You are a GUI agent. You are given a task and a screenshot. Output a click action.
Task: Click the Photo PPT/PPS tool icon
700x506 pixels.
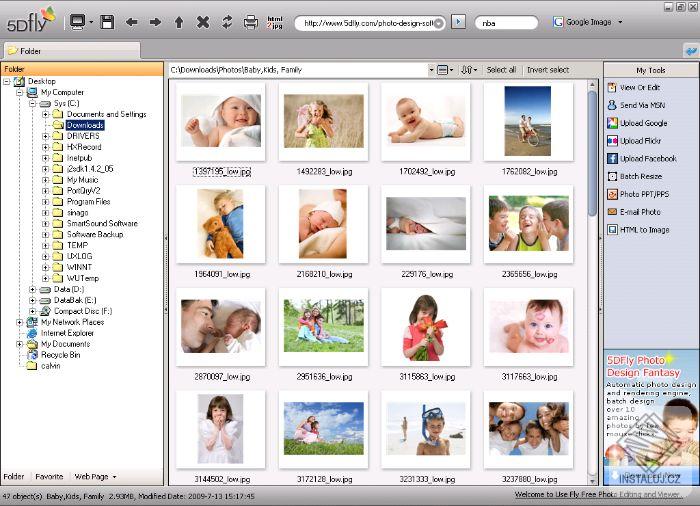click(612, 194)
